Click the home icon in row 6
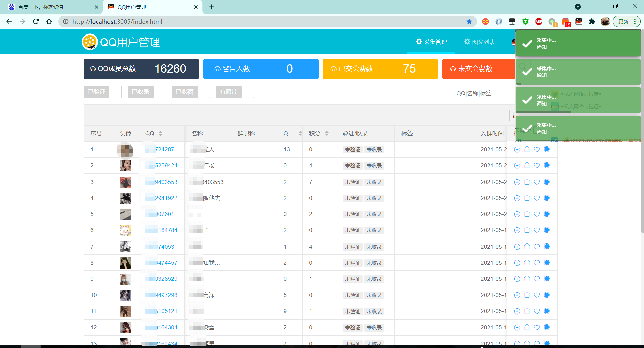This screenshot has height=348, width=644. point(527,230)
